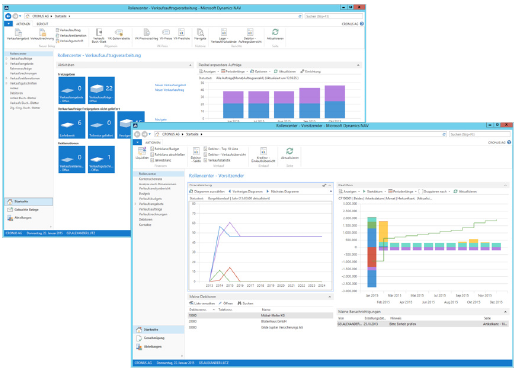The image size is (515, 369).
Task: Select Möbel-Meller KG debitor row
Action: (260, 315)
